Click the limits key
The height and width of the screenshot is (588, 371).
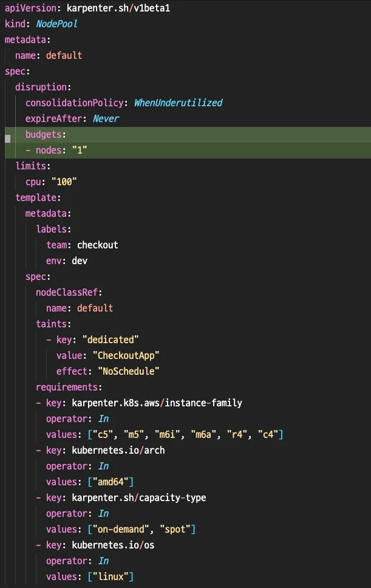(x=30, y=166)
